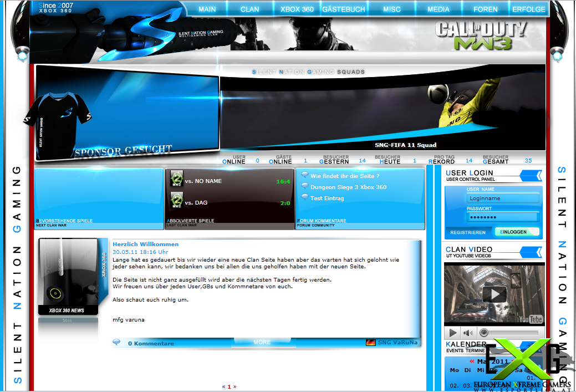Click the Absolvierte Spiele heading

click(x=190, y=221)
